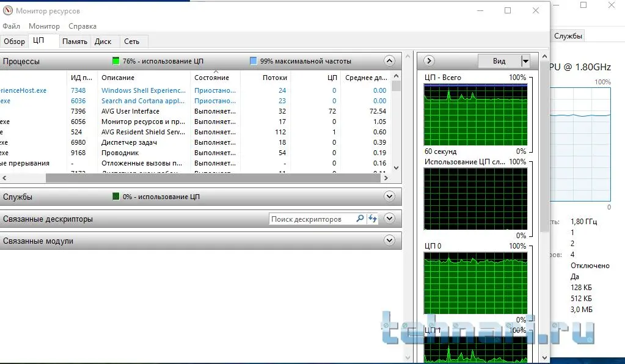Viewport: 625px width, 364px height.
Task: Click the ЦП 0 usage graph
Action: coord(475,283)
